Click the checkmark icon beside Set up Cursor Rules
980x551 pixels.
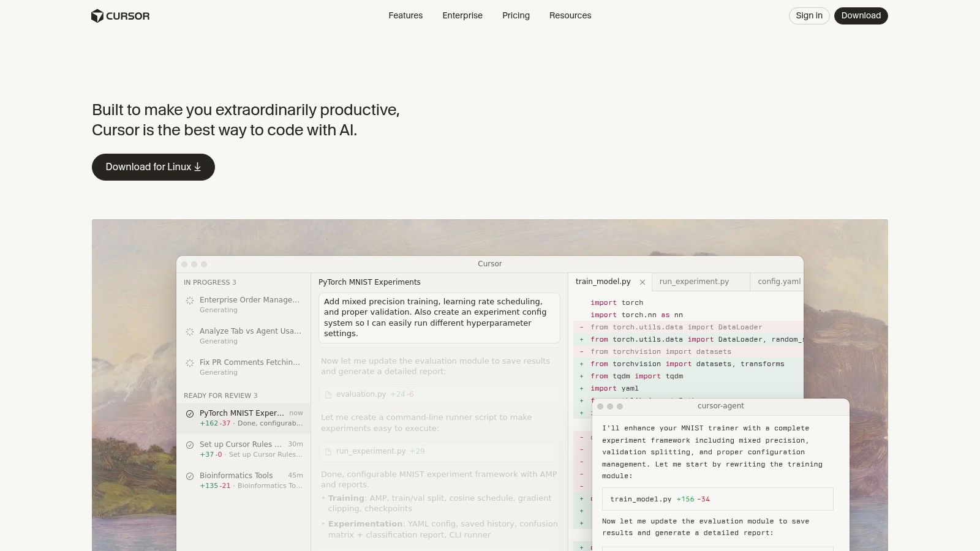190,445
